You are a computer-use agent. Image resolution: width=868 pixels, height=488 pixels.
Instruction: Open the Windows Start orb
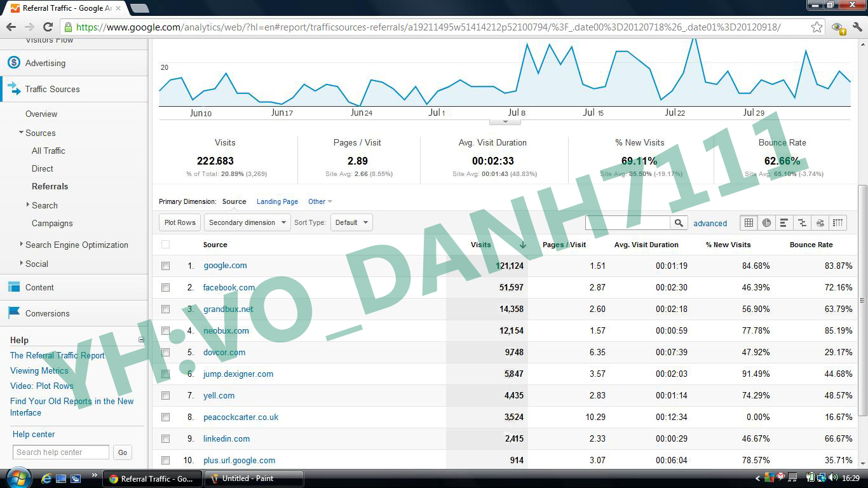pos(18,478)
